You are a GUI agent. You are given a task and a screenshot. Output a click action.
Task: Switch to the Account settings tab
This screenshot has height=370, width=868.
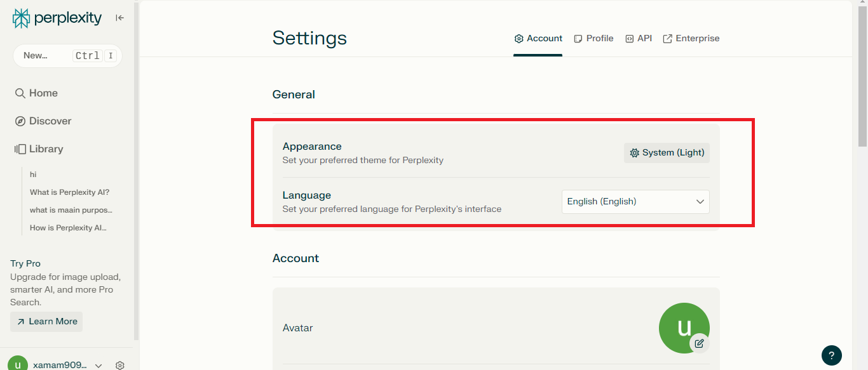click(x=538, y=38)
